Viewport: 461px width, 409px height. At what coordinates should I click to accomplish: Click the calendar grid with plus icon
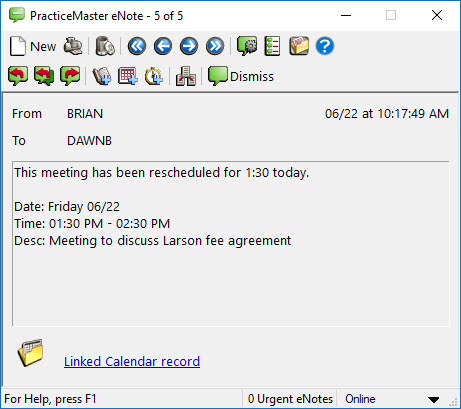[128, 76]
